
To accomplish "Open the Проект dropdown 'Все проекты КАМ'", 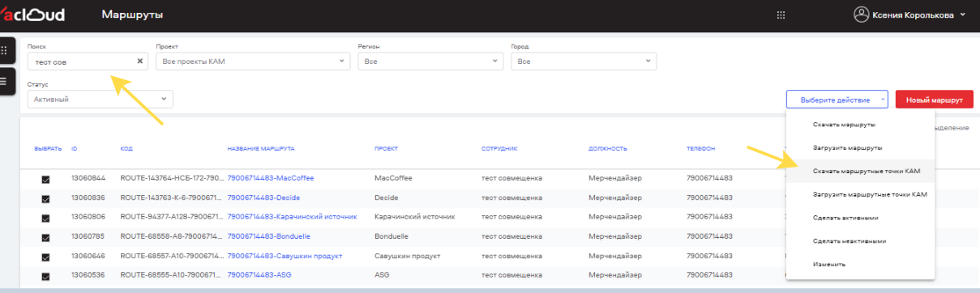I will 252,61.
